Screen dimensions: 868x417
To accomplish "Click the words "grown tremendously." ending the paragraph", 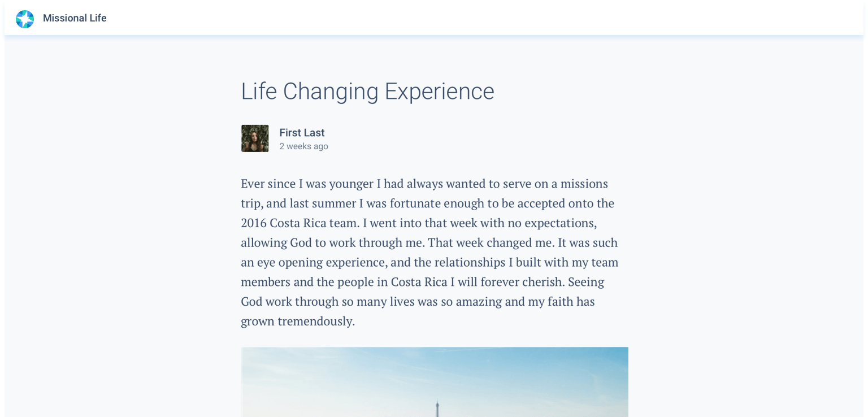I will pyautogui.click(x=298, y=322).
